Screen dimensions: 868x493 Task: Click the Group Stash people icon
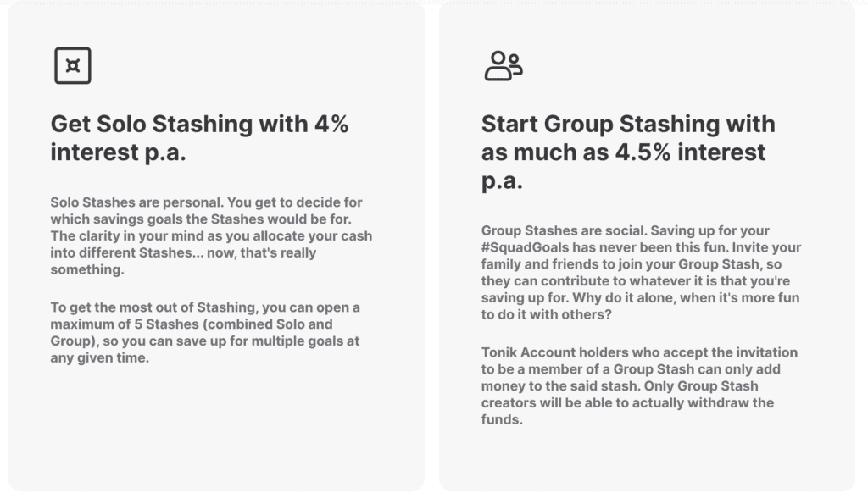[504, 66]
